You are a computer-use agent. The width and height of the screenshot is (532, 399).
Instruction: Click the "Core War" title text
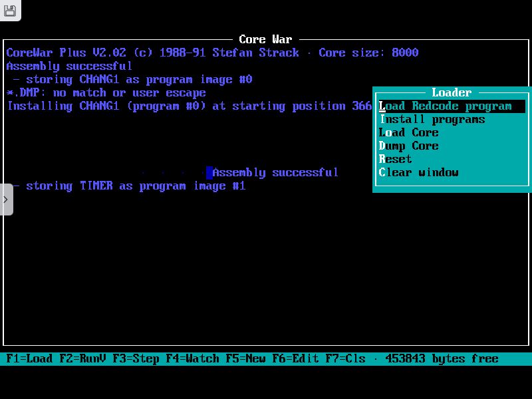tap(265, 39)
